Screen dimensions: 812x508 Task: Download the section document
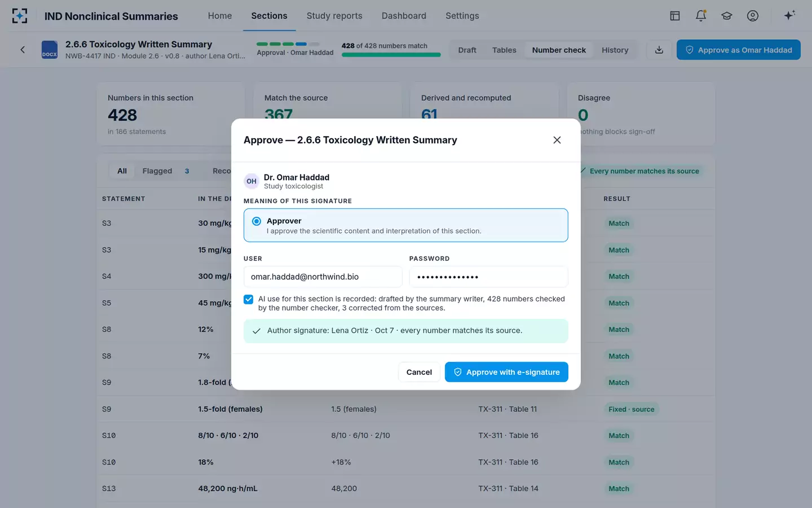(659, 50)
